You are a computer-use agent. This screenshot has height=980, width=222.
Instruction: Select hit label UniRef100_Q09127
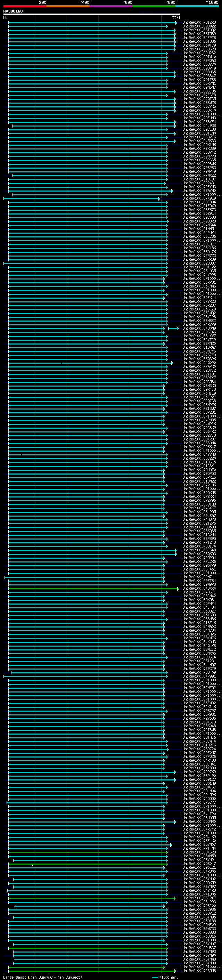[199, 779]
